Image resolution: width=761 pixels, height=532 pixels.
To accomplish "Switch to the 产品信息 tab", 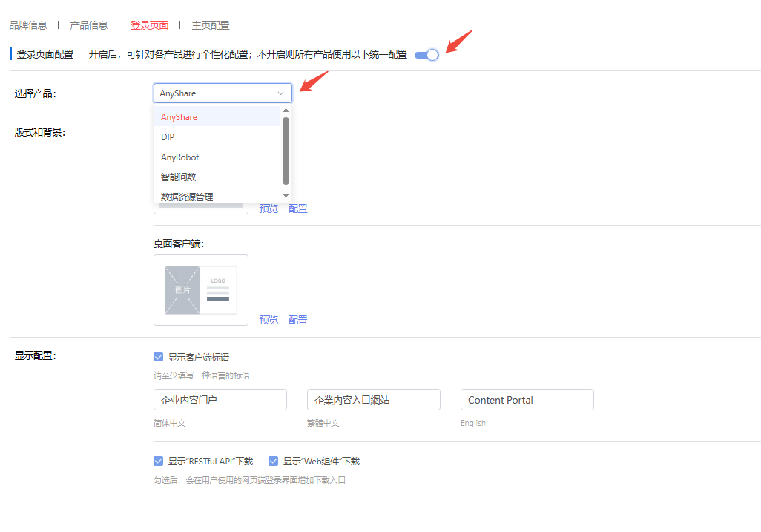I will pyautogui.click(x=89, y=25).
